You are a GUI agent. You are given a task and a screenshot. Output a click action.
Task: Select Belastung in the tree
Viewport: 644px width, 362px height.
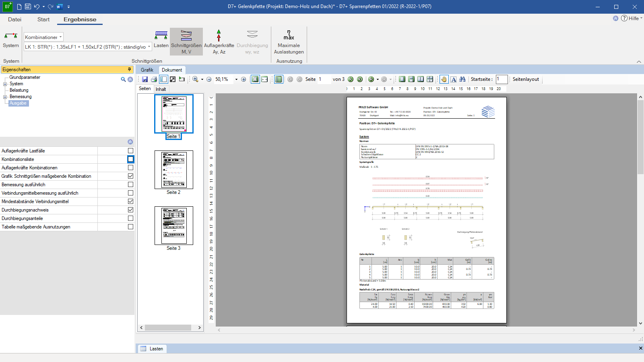(x=19, y=90)
